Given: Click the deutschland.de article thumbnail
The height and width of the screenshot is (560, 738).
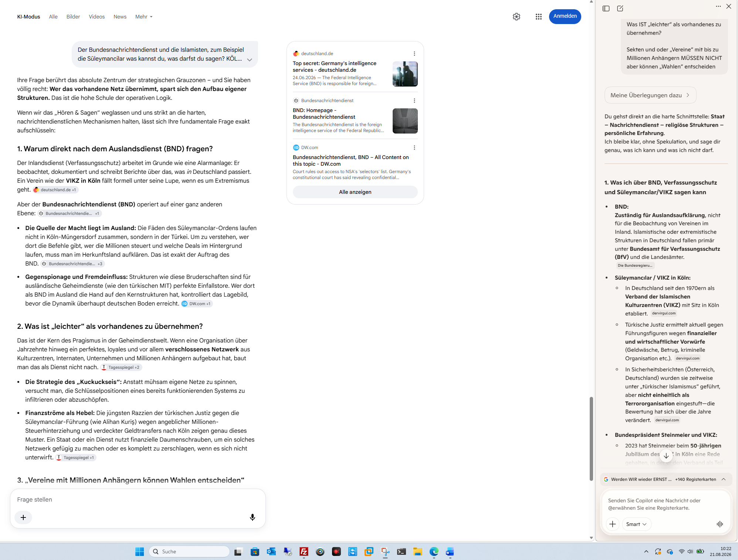Looking at the screenshot, I should click(405, 74).
